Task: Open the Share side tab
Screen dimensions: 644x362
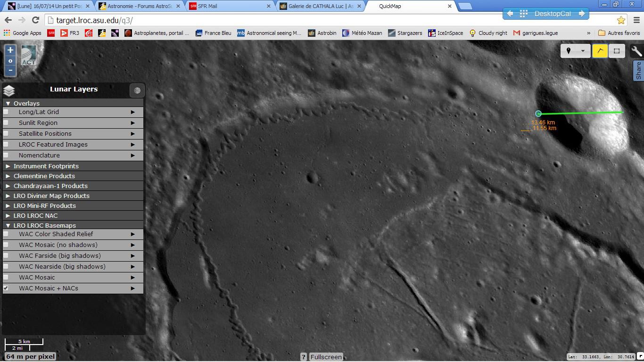Action: pos(639,70)
